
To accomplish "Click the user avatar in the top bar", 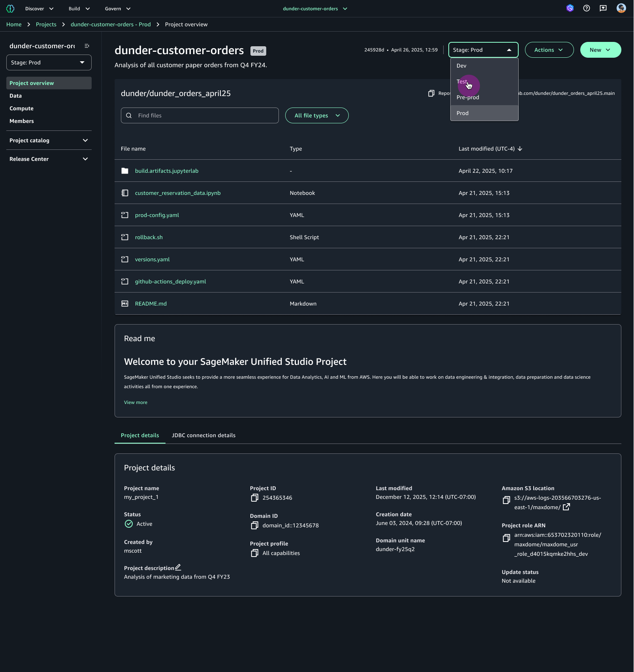I will [621, 8].
